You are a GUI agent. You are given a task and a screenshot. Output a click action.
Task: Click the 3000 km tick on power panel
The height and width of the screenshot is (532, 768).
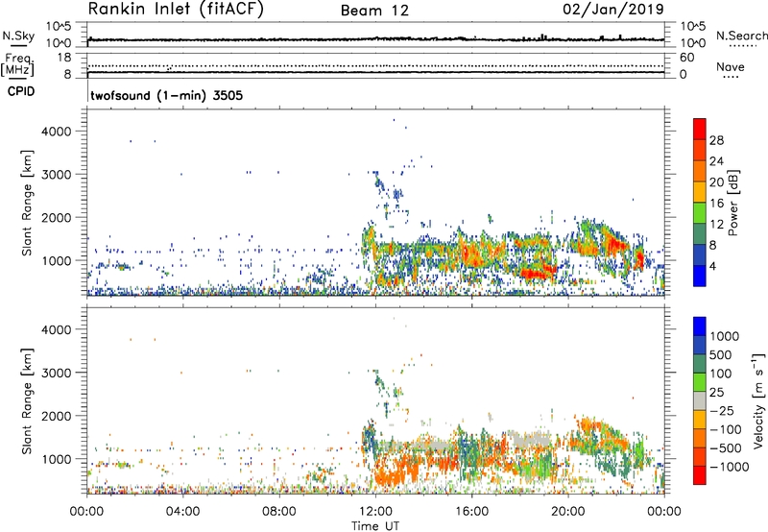click(x=57, y=175)
